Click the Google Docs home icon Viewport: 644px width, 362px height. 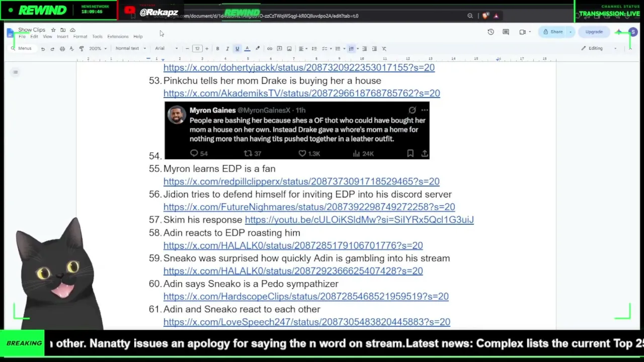pos(10,33)
